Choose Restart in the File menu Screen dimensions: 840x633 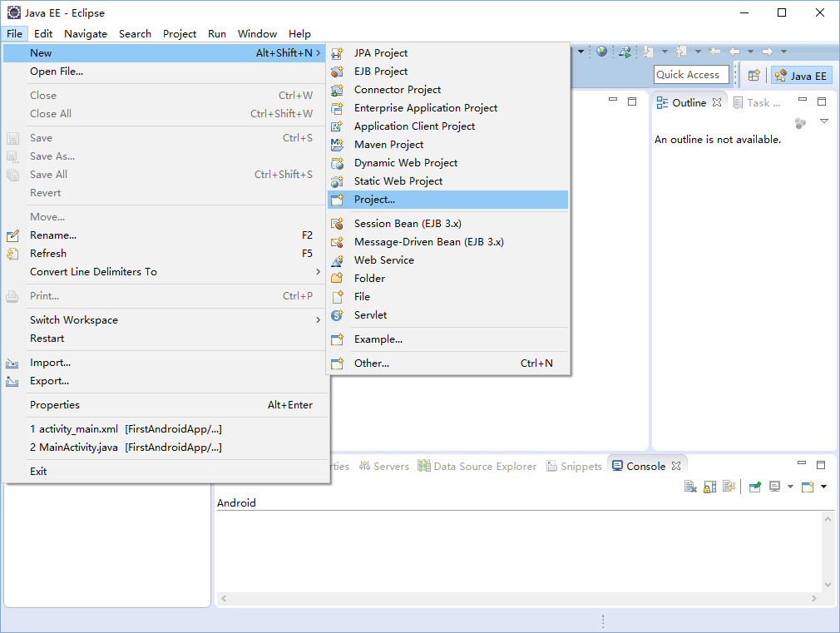click(x=165, y=339)
